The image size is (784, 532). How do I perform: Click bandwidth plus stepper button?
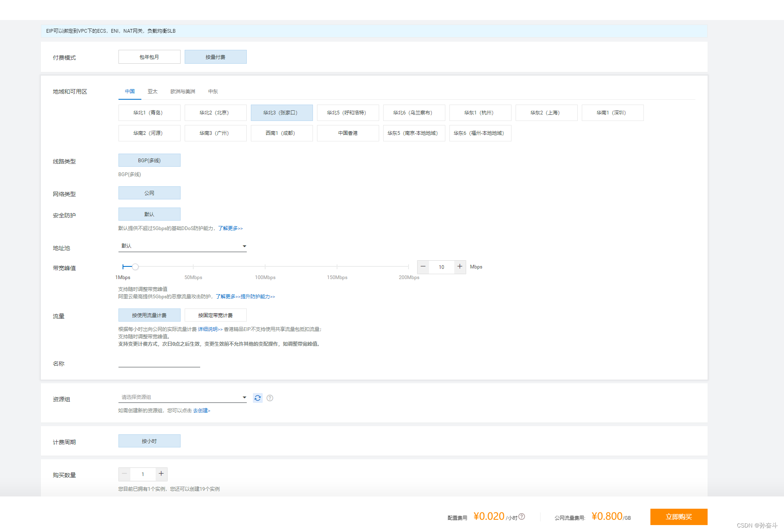460,267
